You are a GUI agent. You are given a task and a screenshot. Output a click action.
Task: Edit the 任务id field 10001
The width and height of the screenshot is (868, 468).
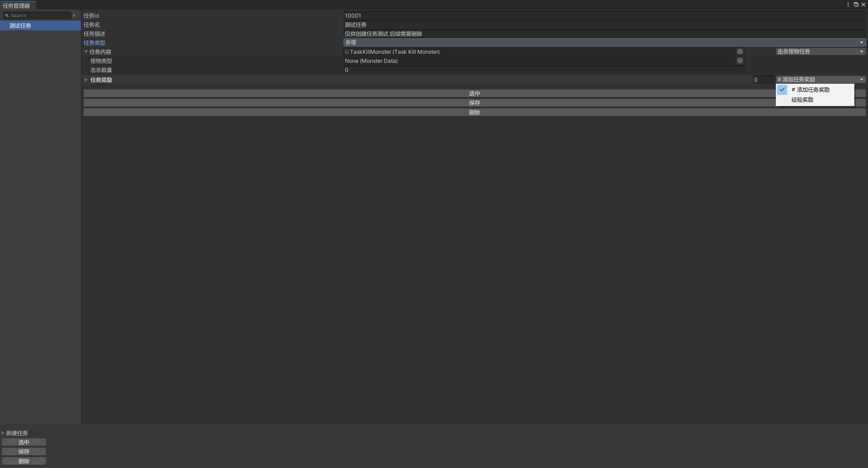(x=604, y=16)
